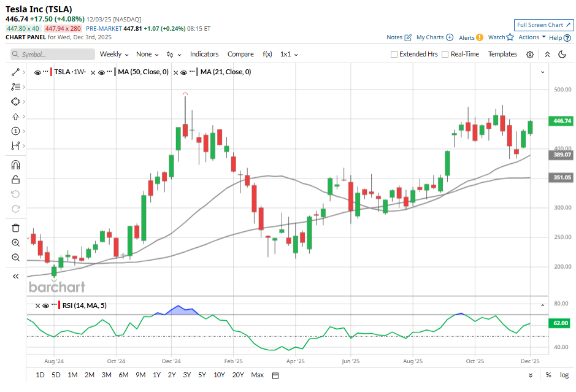Focus the Symbol search field

[x=53, y=55]
